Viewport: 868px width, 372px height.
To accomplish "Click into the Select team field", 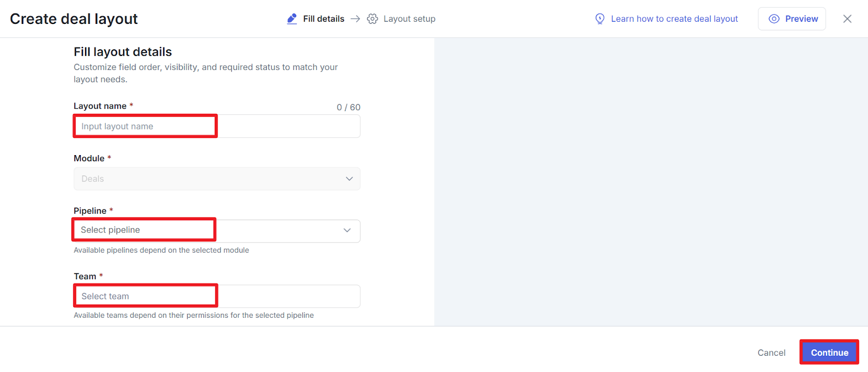I will tap(217, 296).
